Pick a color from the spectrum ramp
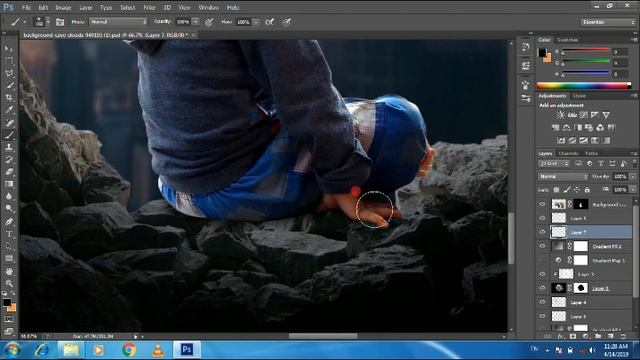 pyautogui.click(x=584, y=85)
